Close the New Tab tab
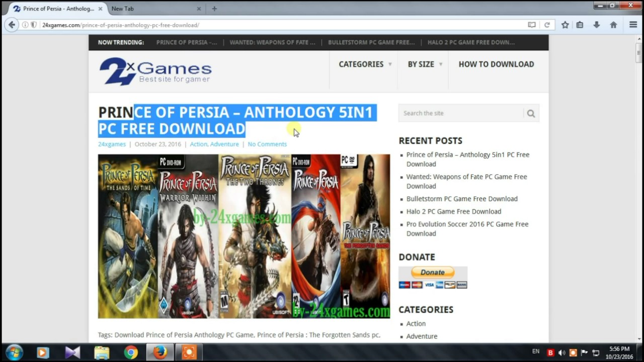Screen dimensions: 644x362 [199, 9]
